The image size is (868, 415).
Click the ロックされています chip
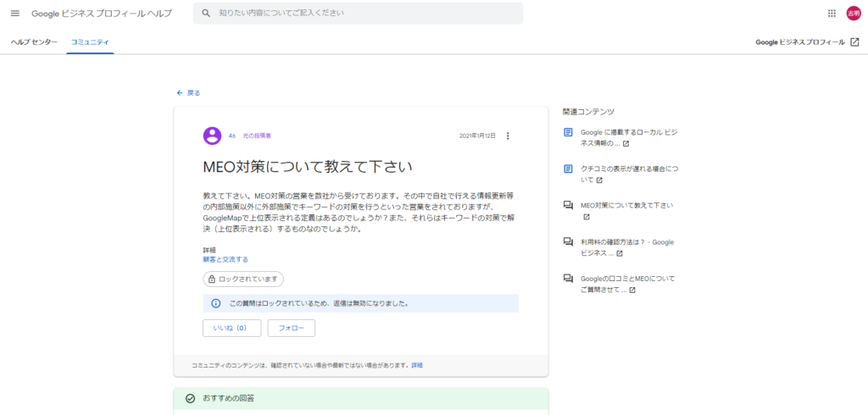click(x=243, y=279)
